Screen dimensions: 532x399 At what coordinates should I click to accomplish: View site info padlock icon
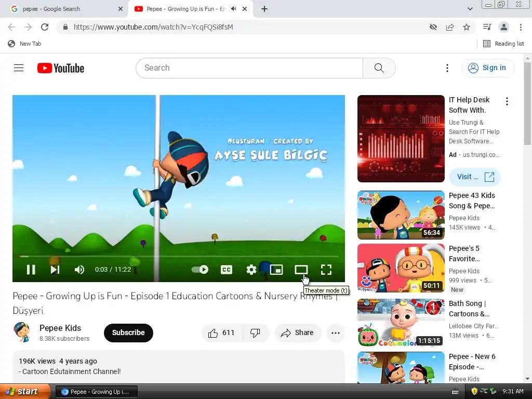pos(65,27)
